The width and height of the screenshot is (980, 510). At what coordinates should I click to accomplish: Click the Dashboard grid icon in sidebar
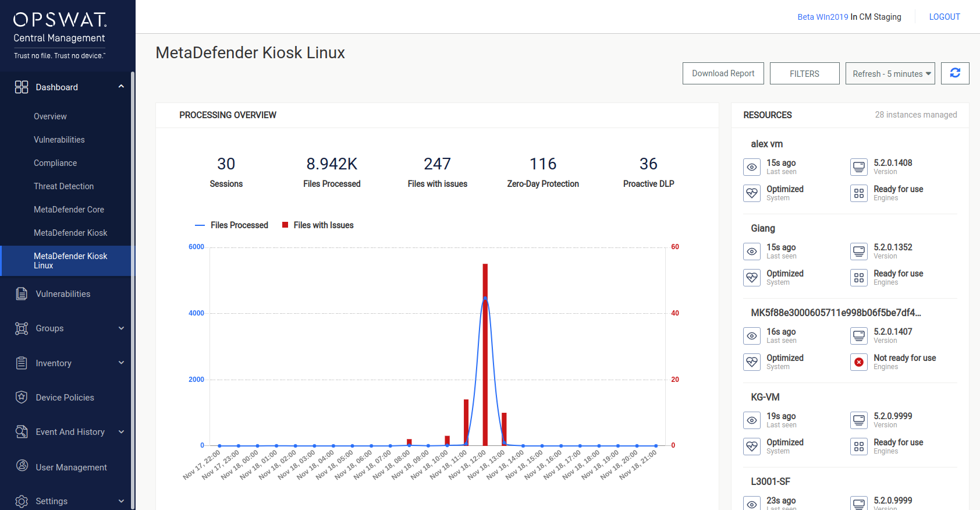pyautogui.click(x=22, y=87)
